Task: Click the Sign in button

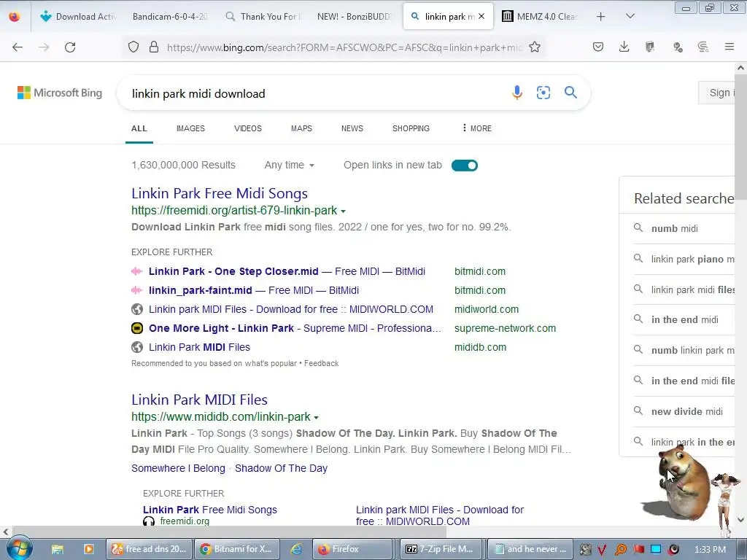Action: pos(717,93)
